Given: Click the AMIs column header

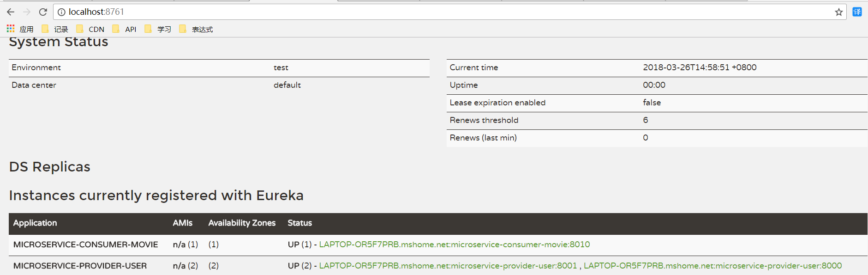Looking at the screenshot, I should [183, 223].
